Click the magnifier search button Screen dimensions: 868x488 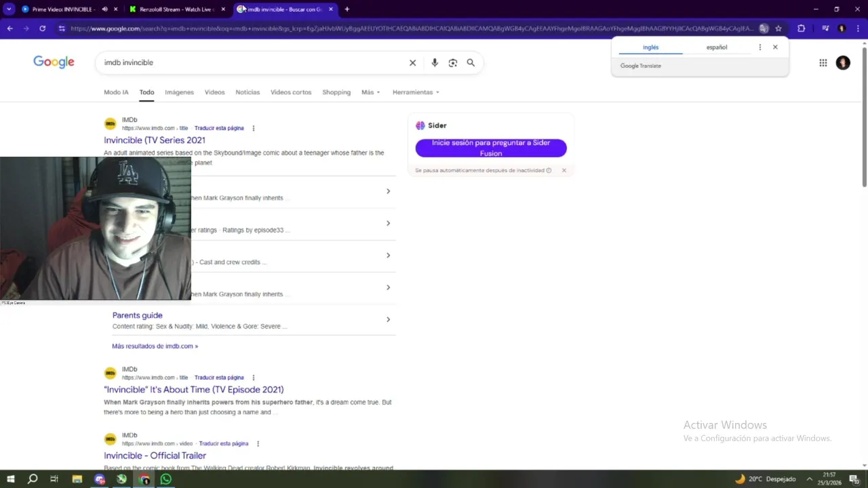tap(471, 62)
